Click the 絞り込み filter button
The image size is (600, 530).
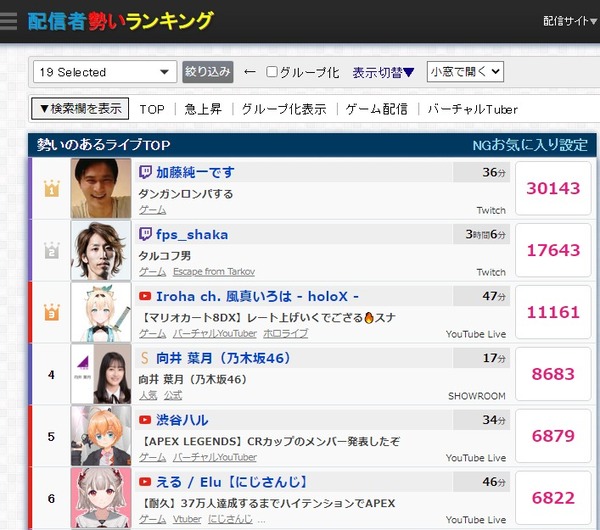click(x=208, y=72)
